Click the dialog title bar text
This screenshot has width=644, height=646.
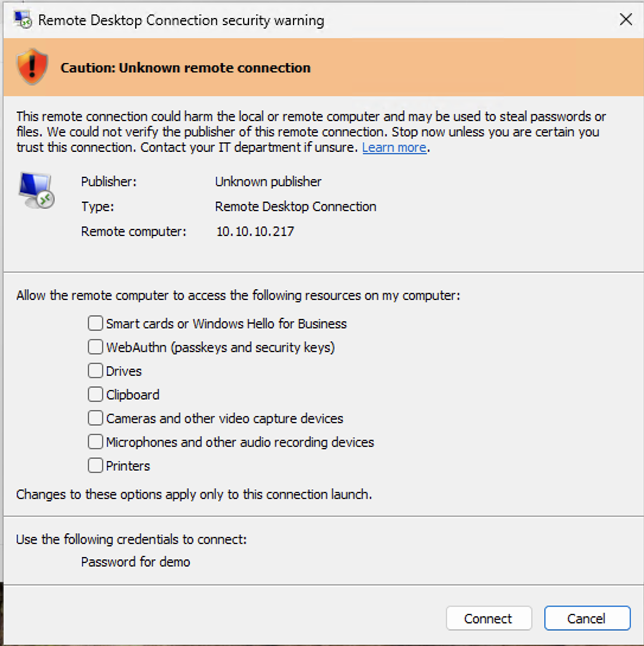pos(181,20)
